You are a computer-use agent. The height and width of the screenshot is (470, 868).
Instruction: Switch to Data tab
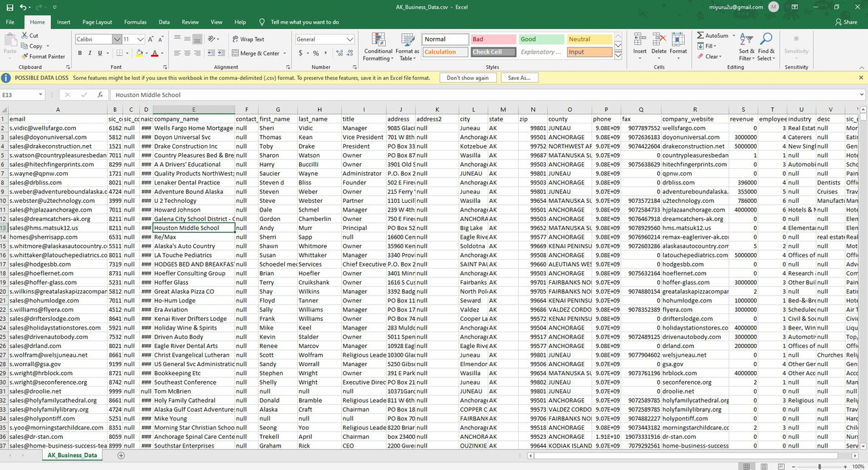click(x=164, y=22)
